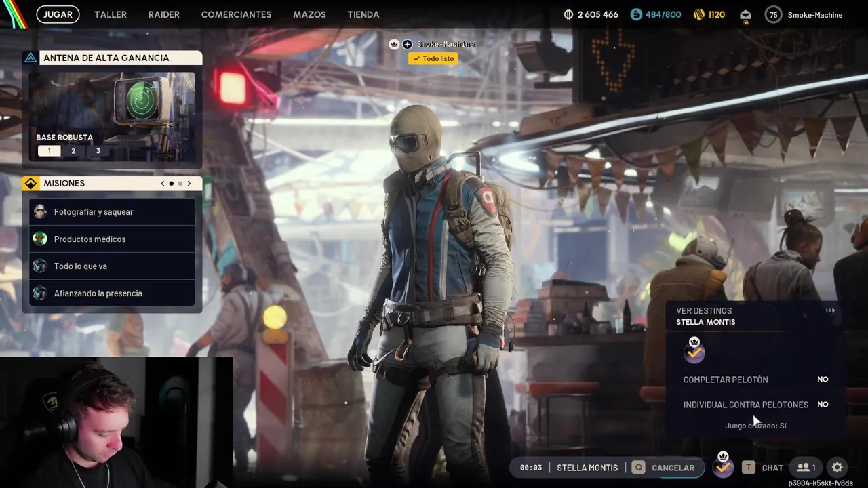868x488 pixels.
Task: Click the 484/800 balance value
Action: (663, 14)
